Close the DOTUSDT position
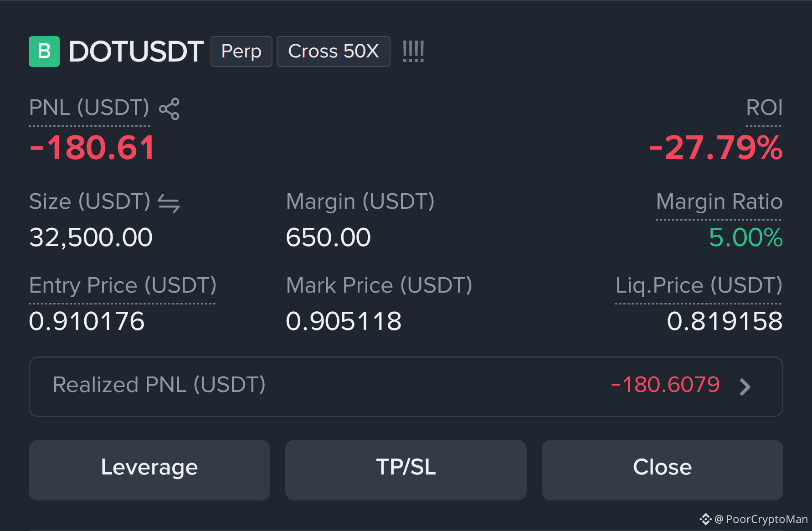The height and width of the screenshot is (531, 812). (663, 470)
